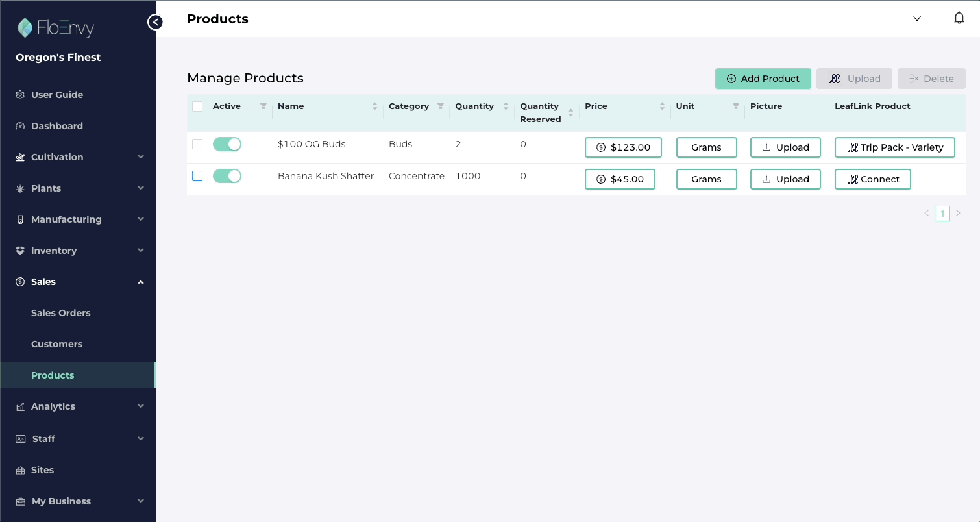Click the Inventory box icon in sidebar
This screenshot has height=522, width=980.
(20, 251)
